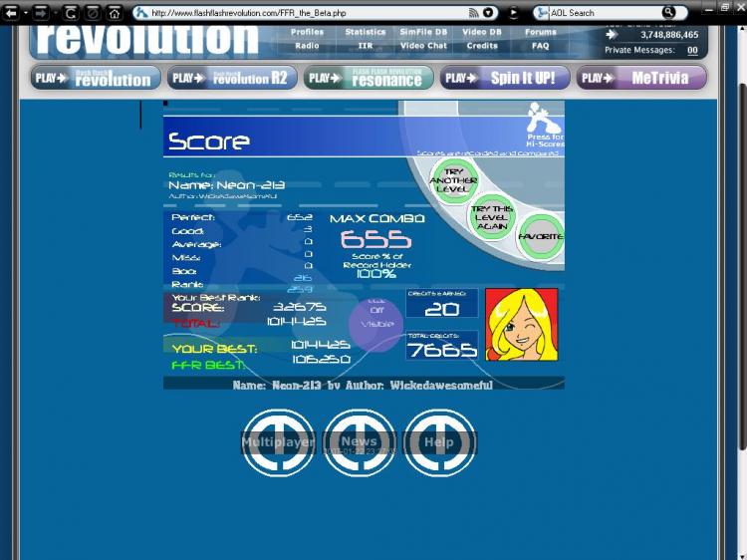
Task: Click the grand total 3,748,886,465
Action: (669, 35)
